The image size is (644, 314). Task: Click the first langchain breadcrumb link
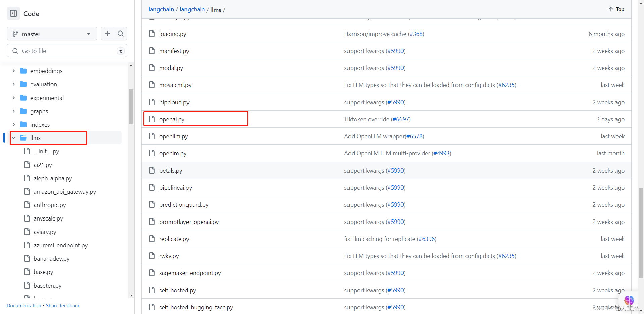coord(161,9)
